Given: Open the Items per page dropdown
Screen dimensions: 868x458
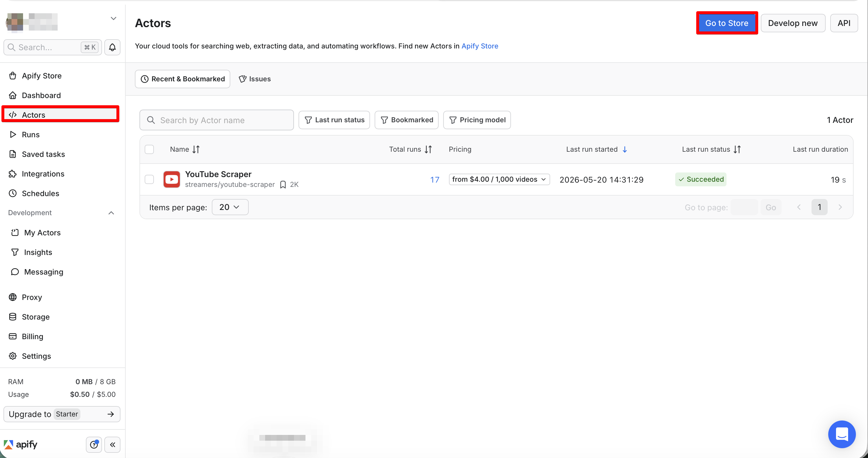Looking at the screenshot, I should pos(230,207).
